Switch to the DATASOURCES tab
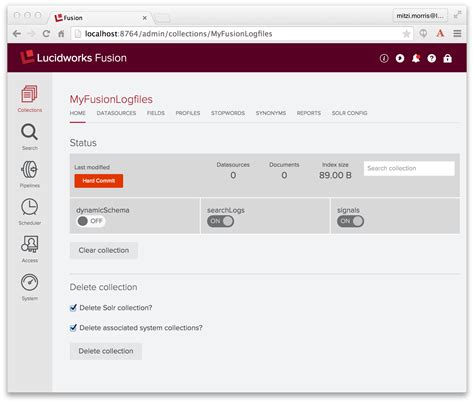 coord(116,113)
